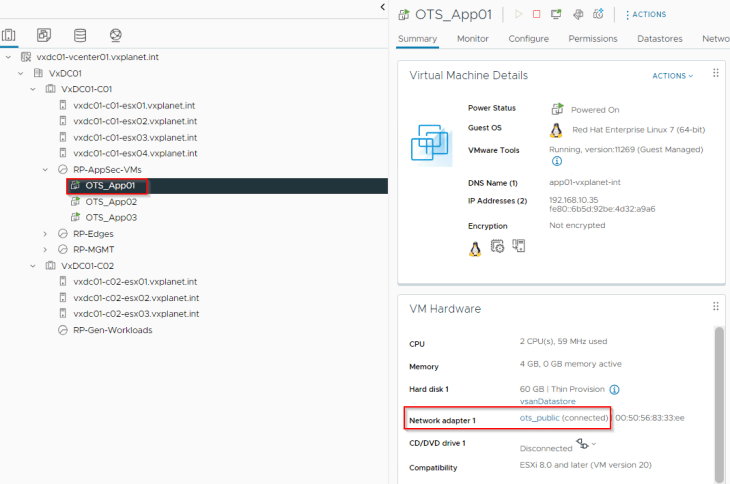The image size is (730, 484).
Task: Click the VM Hardware panel scrollbar
Action: (x=719, y=404)
